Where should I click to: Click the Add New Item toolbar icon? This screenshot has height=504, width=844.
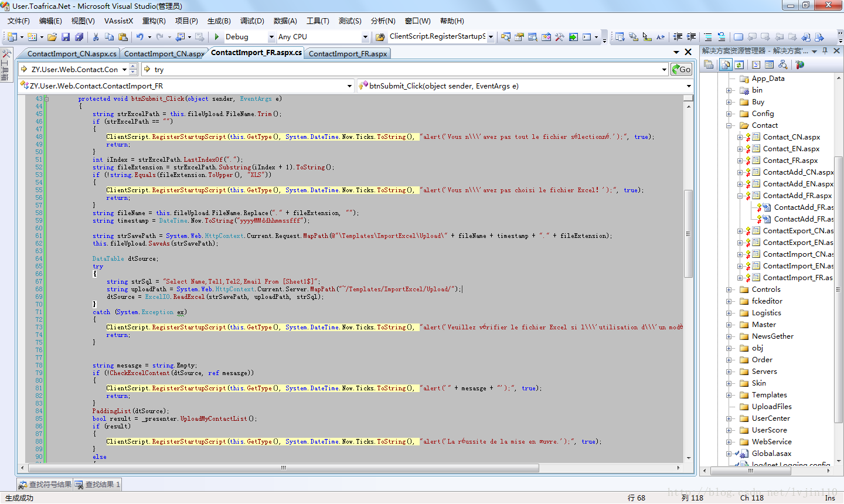(32, 37)
